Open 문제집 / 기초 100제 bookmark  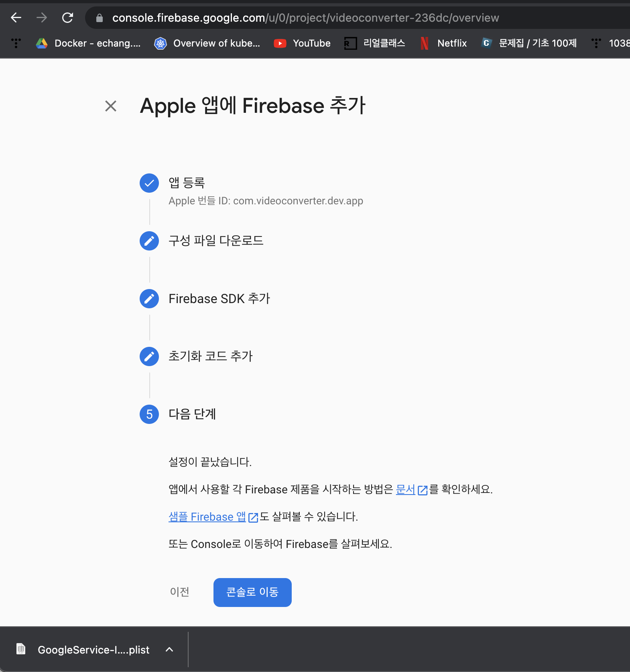click(x=529, y=43)
